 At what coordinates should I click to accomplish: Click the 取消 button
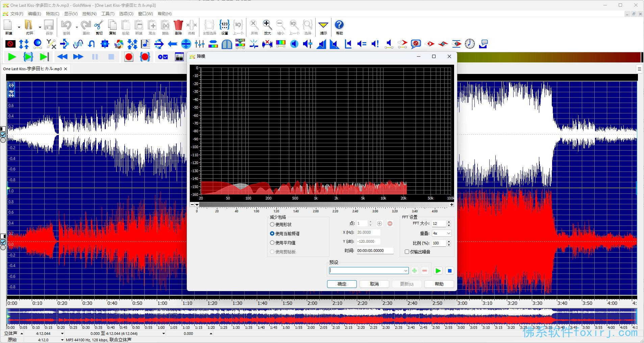374,284
